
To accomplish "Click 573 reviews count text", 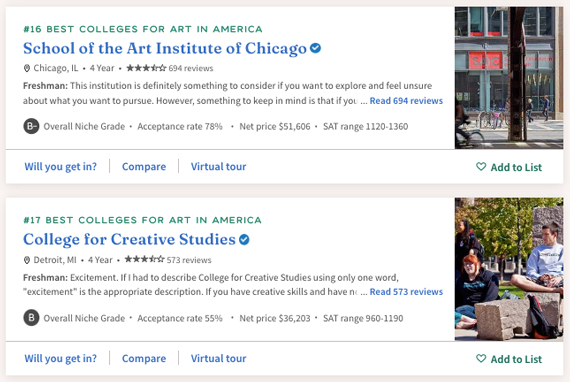I will (x=189, y=260).
